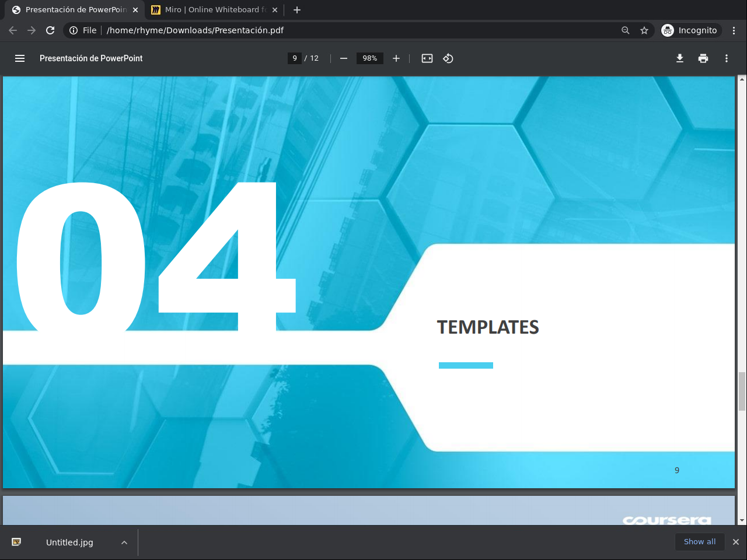This screenshot has width=747, height=560.
Task: Switch to Miro Online Whiteboard tab
Action: 215,10
